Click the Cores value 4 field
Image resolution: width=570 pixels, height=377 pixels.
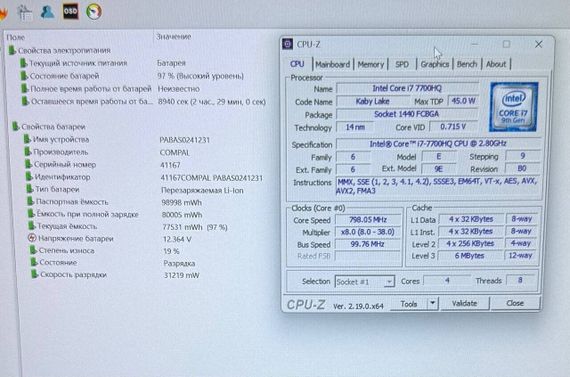point(447,280)
